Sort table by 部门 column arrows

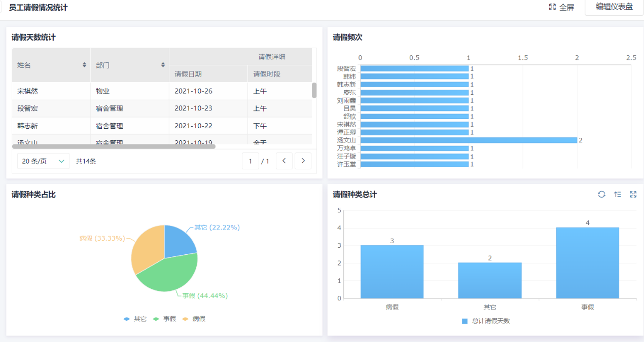(x=163, y=65)
